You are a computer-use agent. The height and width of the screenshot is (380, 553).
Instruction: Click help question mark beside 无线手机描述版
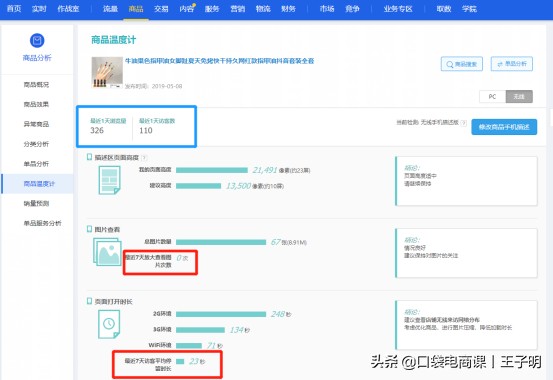(464, 123)
